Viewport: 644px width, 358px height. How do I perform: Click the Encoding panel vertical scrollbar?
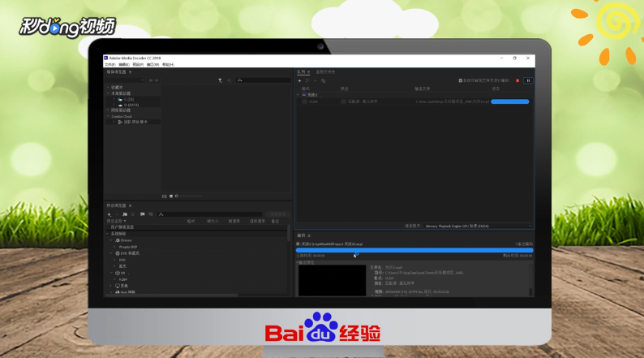[x=530, y=280]
